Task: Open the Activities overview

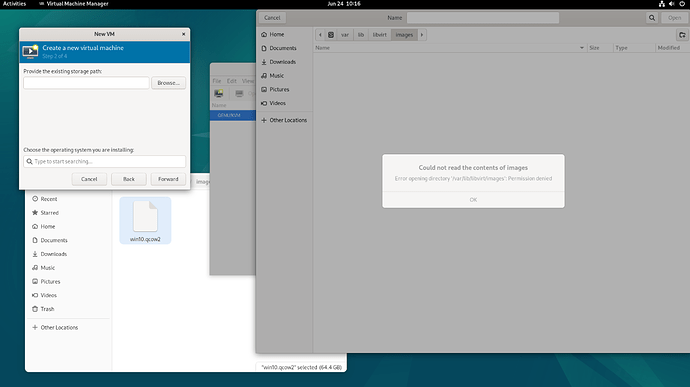Action: (15, 4)
